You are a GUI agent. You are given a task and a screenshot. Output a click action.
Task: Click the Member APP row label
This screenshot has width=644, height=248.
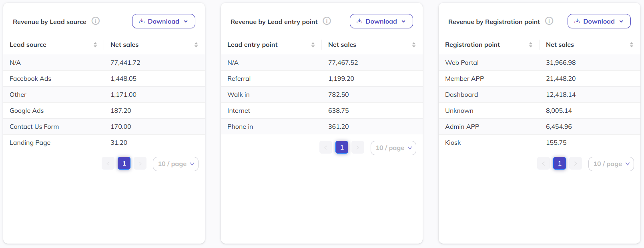pyautogui.click(x=465, y=79)
